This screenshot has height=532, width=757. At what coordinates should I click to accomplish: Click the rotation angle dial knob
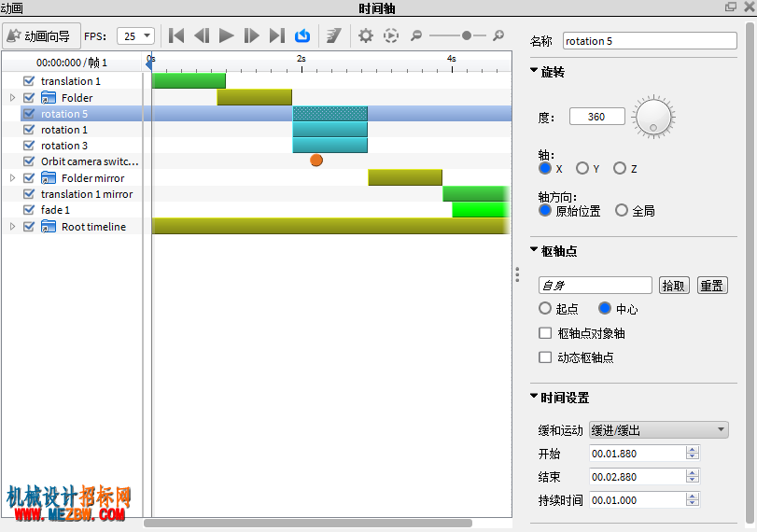653,117
